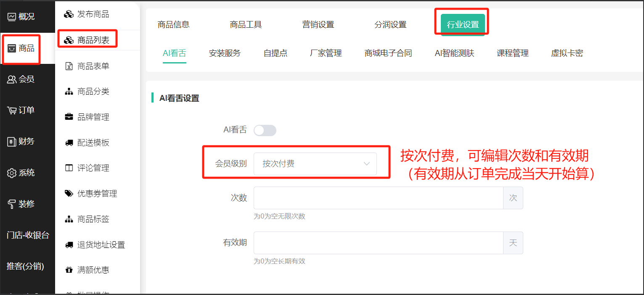This screenshot has height=295, width=644.
Task: Click the 概况 overview chart icon
Action: click(11, 17)
